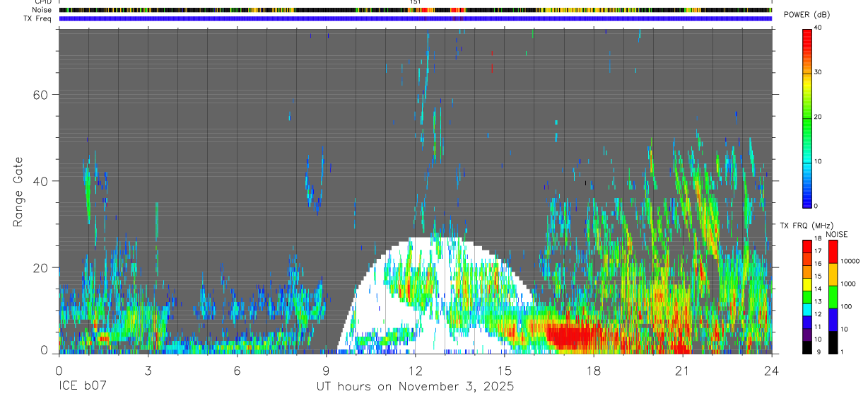
Task: Click the 12 tick on the UT hours axis
Action: 416,370
